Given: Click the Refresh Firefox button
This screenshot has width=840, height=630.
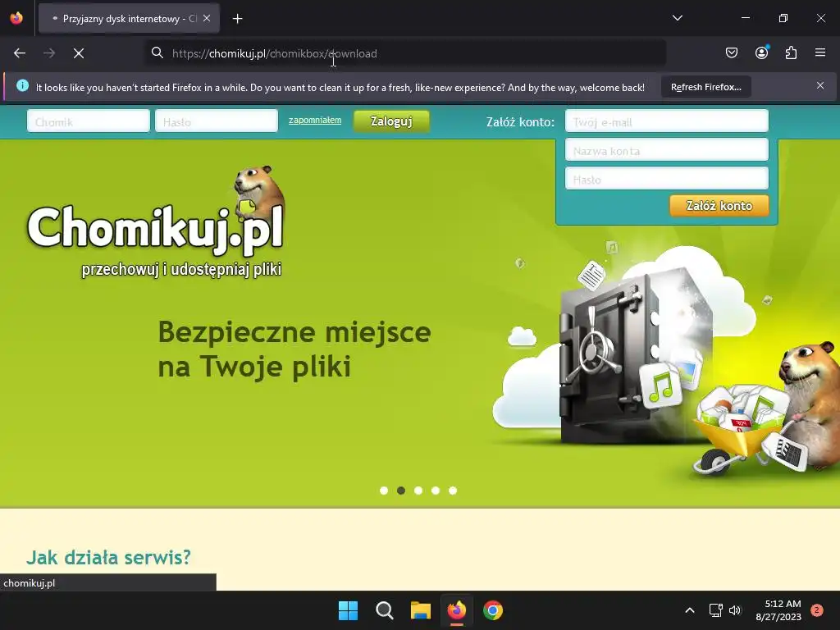Looking at the screenshot, I should (x=706, y=87).
